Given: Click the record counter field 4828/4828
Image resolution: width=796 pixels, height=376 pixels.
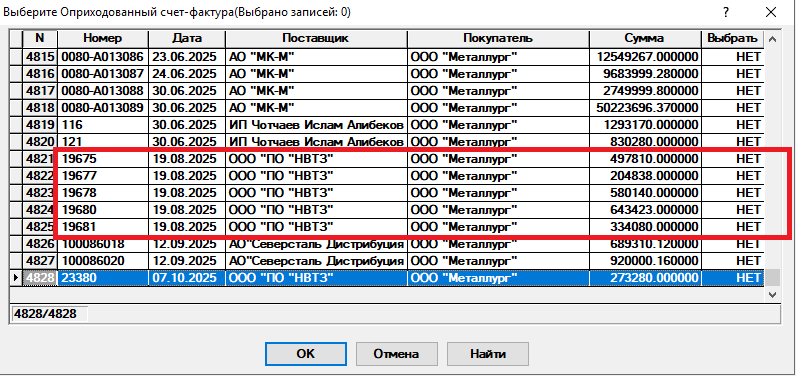Looking at the screenshot, I should click(x=49, y=314).
